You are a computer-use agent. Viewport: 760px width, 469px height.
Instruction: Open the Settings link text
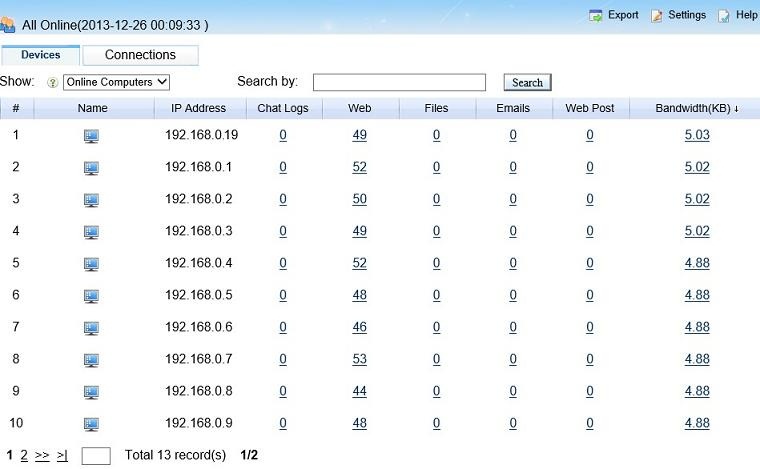(687, 15)
